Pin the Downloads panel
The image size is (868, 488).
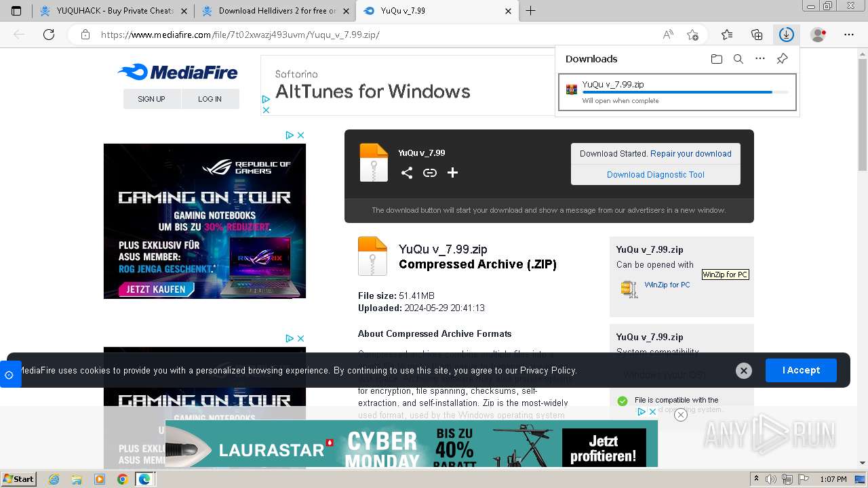click(x=782, y=59)
